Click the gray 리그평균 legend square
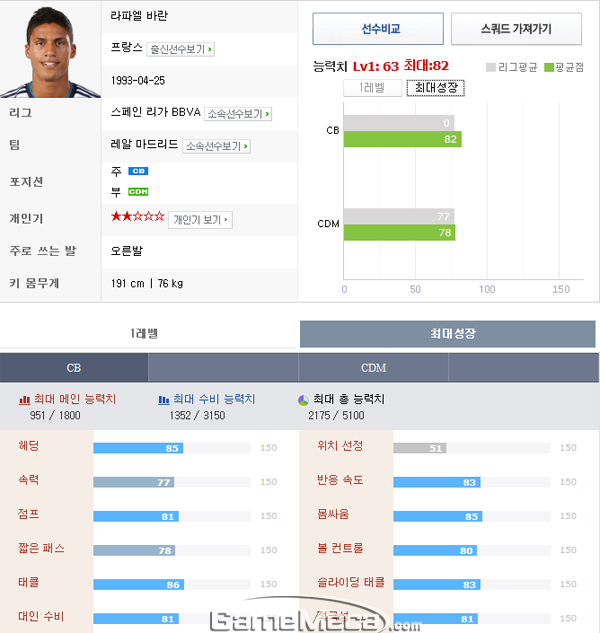Image resolution: width=600 pixels, height=633 pixels. 491,67
